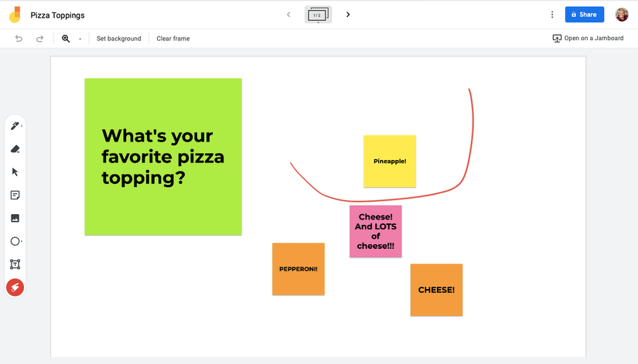Select the orange PEPPERONI! sticky note
The image size is (638, 364).
point(299,269)
